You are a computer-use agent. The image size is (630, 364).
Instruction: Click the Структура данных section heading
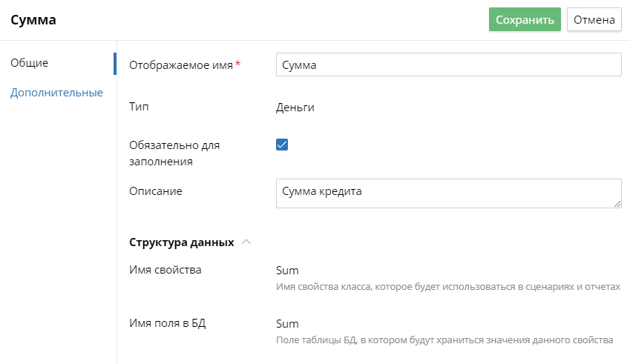coord(182,242)
